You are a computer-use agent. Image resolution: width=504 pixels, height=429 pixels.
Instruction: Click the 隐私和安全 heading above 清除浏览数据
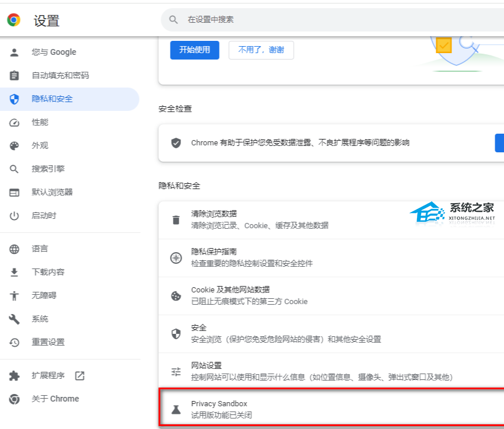point(179,186)
